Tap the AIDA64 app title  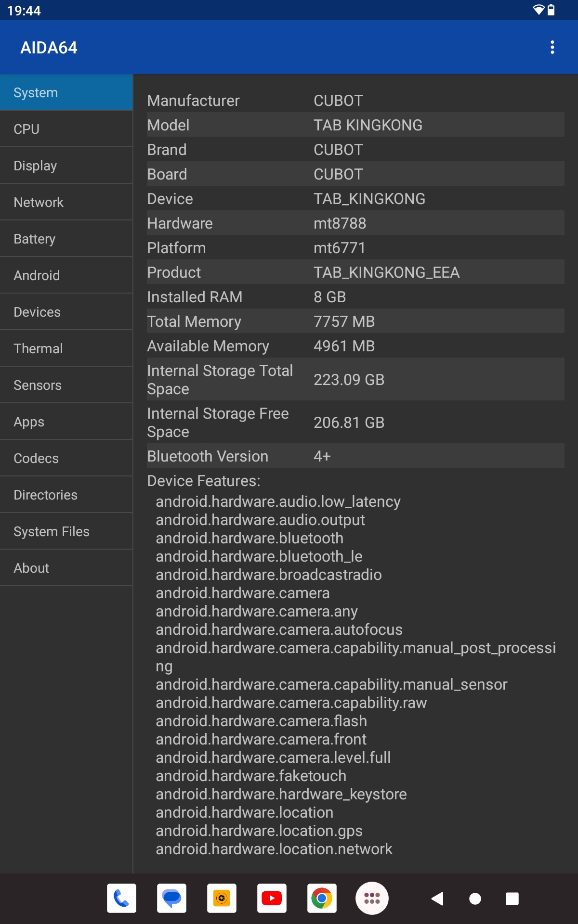click(x=49, y=48)
